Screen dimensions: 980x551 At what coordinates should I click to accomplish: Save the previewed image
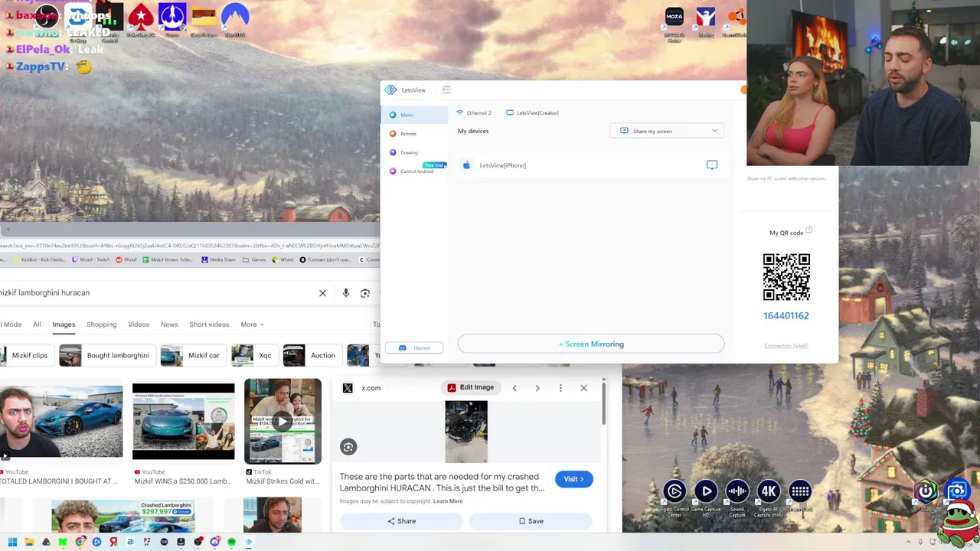tap(531, 521)
